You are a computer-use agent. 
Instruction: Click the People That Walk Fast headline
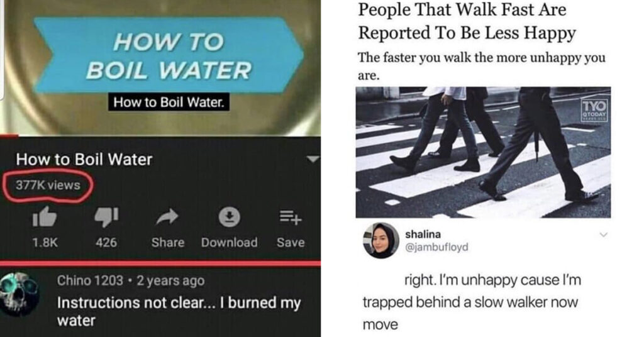pyautogui.click(x=467, y=21)
